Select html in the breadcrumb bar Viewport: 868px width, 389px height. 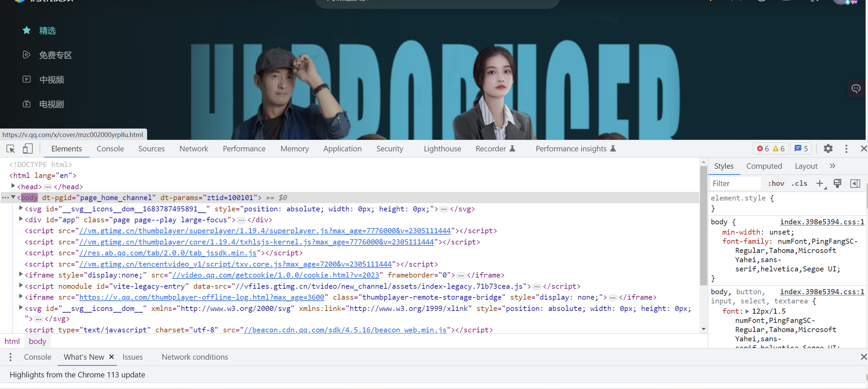coord(12,341)
